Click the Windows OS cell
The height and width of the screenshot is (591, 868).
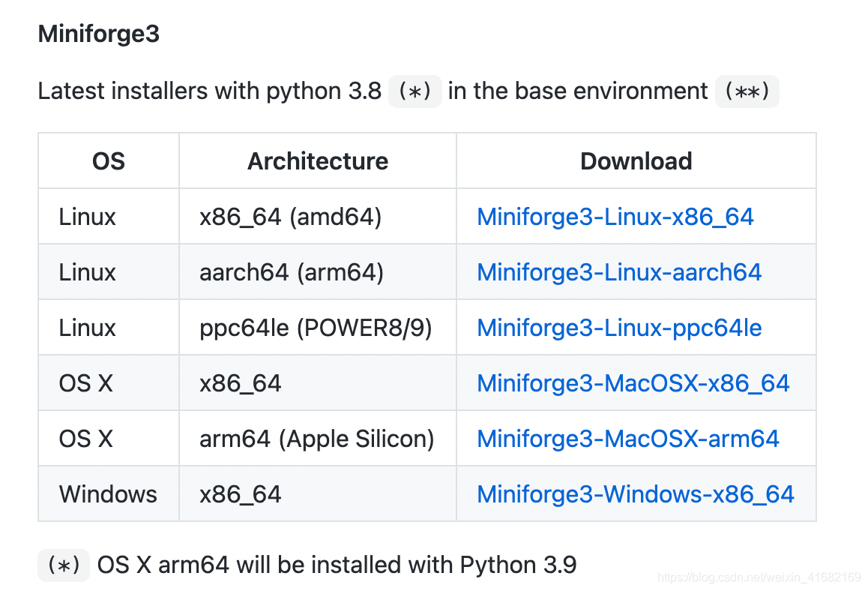click(x=108, y=494)
